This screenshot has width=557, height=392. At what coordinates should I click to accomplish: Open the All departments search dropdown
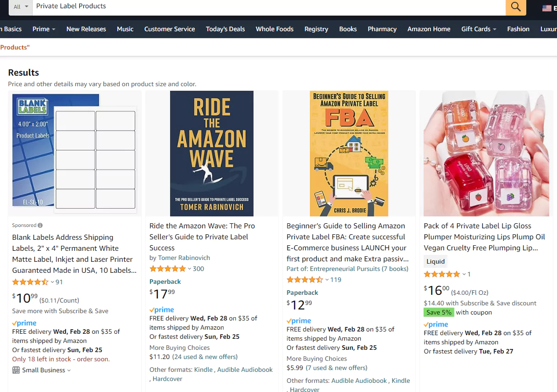pyautogui.click(x=21, y=7)
